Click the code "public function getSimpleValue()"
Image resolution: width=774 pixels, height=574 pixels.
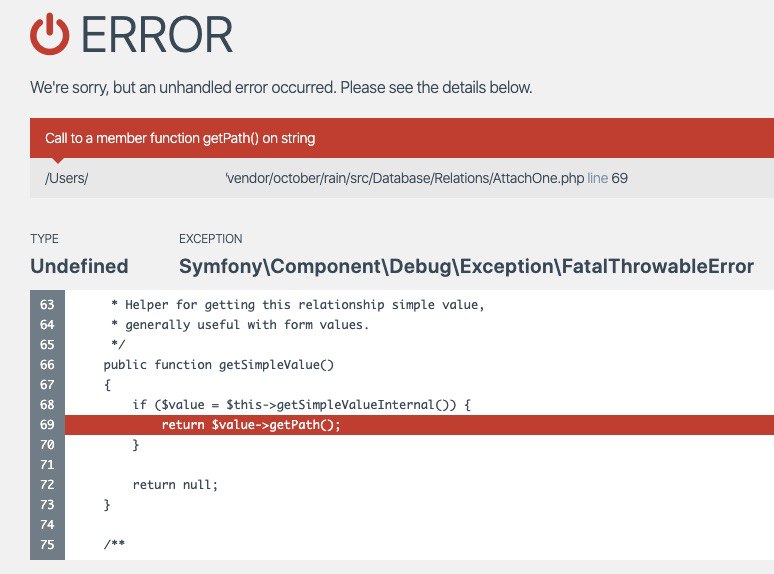[x=219, y=365]
